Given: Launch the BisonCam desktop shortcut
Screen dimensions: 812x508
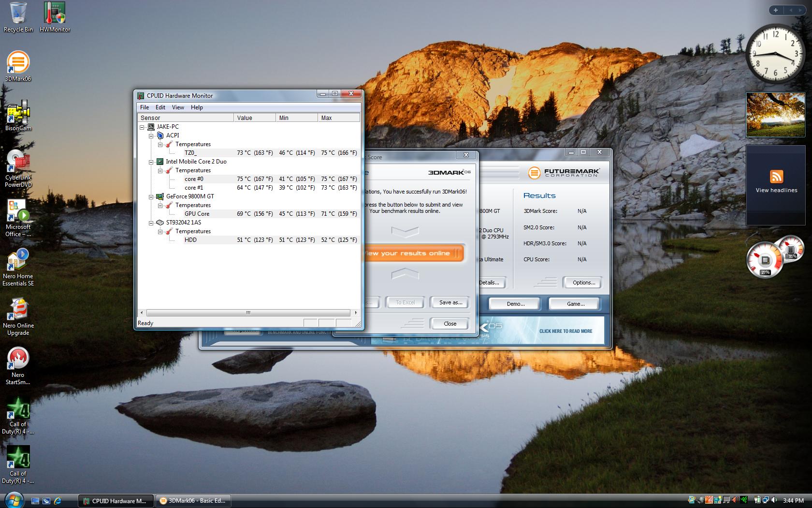Looking at the screenshot, I should pos(18,116).
